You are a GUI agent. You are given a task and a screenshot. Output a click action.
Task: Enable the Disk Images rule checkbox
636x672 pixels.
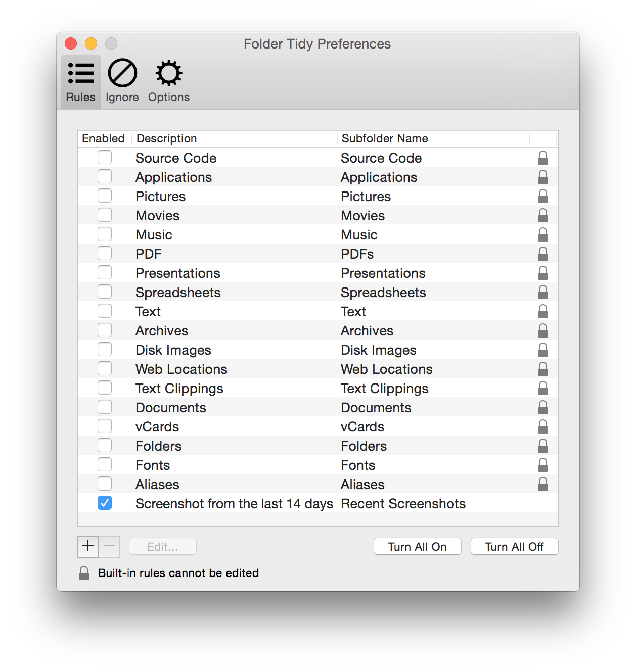105,349
